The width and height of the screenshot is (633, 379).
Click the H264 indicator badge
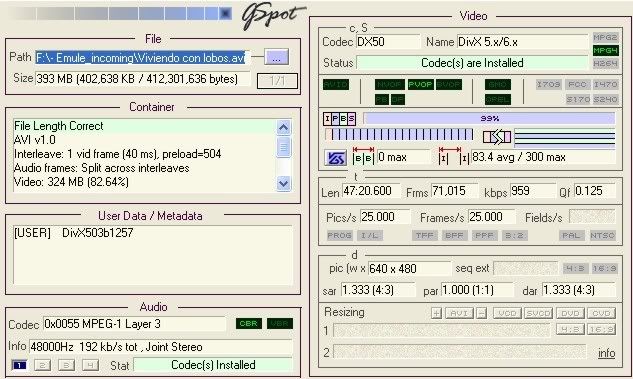[x=605, y=63]
